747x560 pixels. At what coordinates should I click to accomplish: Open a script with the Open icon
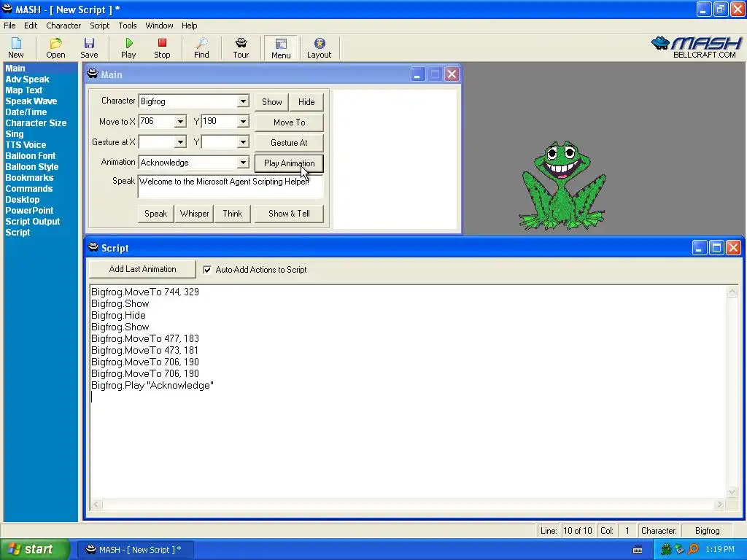(55, 47)
